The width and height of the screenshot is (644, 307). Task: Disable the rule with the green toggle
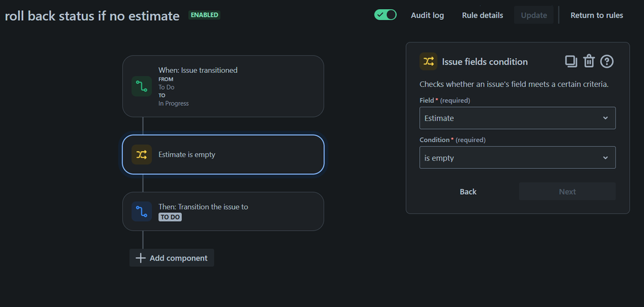click(x=385, y=15)
